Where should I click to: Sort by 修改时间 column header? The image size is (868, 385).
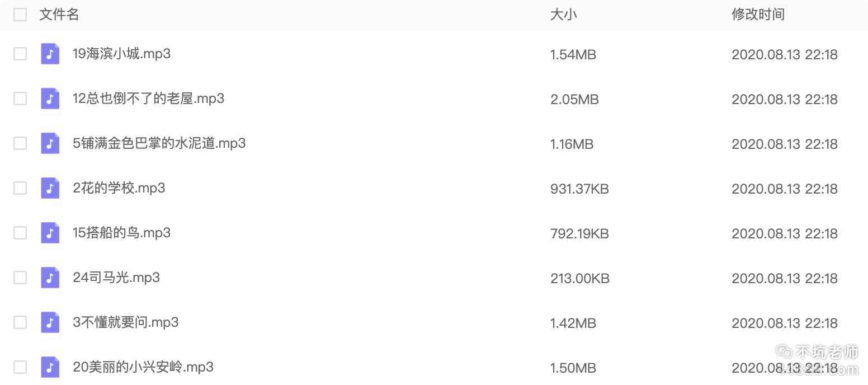pos(758,15)
